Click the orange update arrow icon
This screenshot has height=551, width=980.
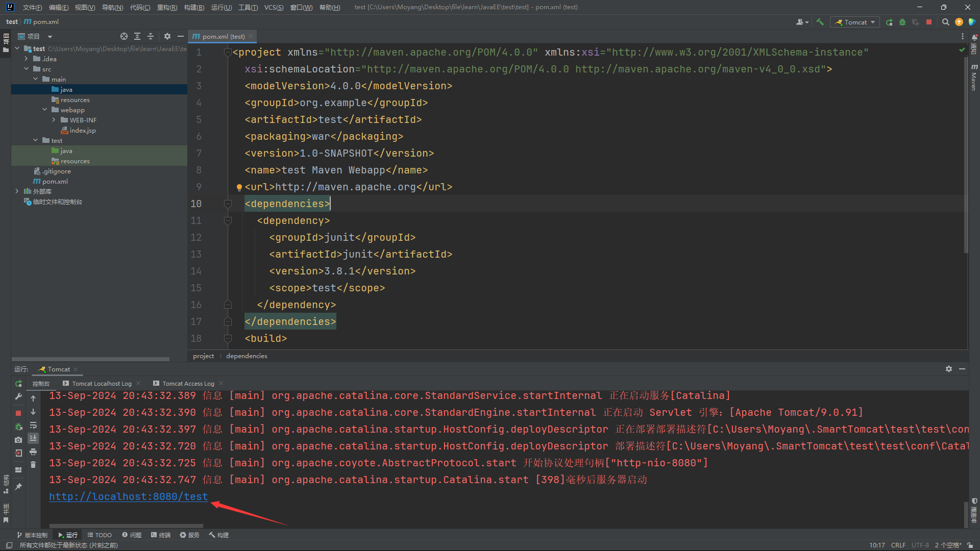(x=959, y=22)
